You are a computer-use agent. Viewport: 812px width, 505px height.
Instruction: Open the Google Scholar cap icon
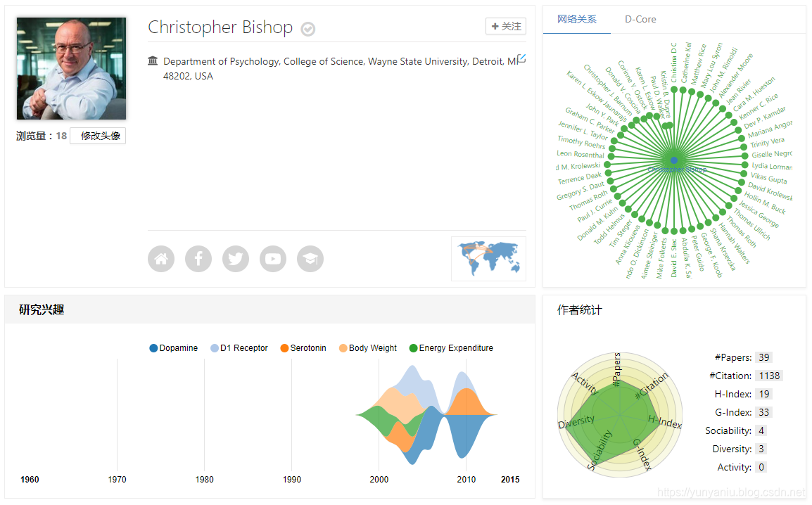(x=310, y=259)
